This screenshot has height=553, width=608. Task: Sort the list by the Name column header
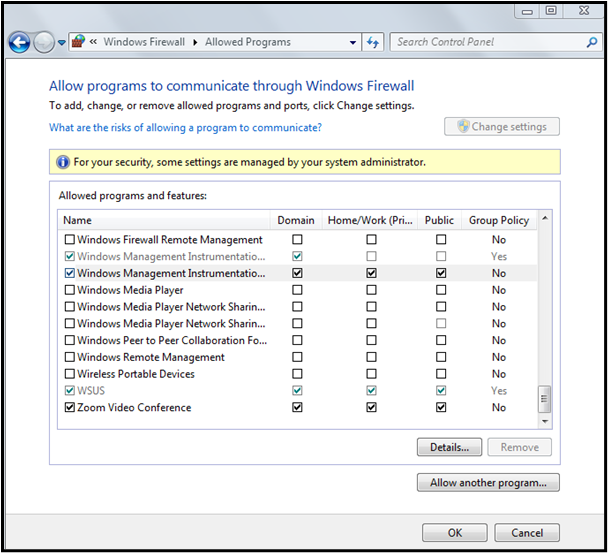pos(77,220)
